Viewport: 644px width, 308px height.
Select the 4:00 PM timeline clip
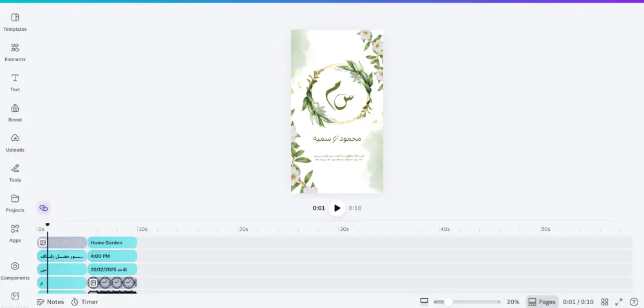click(112, 256)
